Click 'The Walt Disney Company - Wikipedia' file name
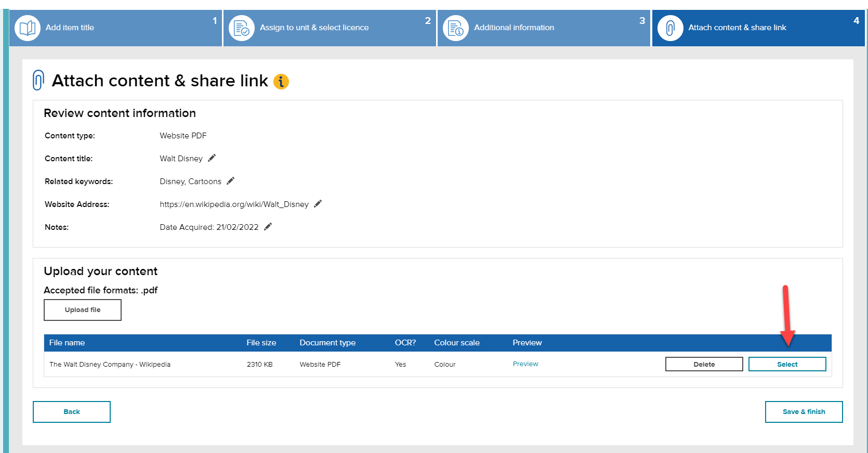The height and width of the screenshot is (453, 868). click(x=110, y=365)
